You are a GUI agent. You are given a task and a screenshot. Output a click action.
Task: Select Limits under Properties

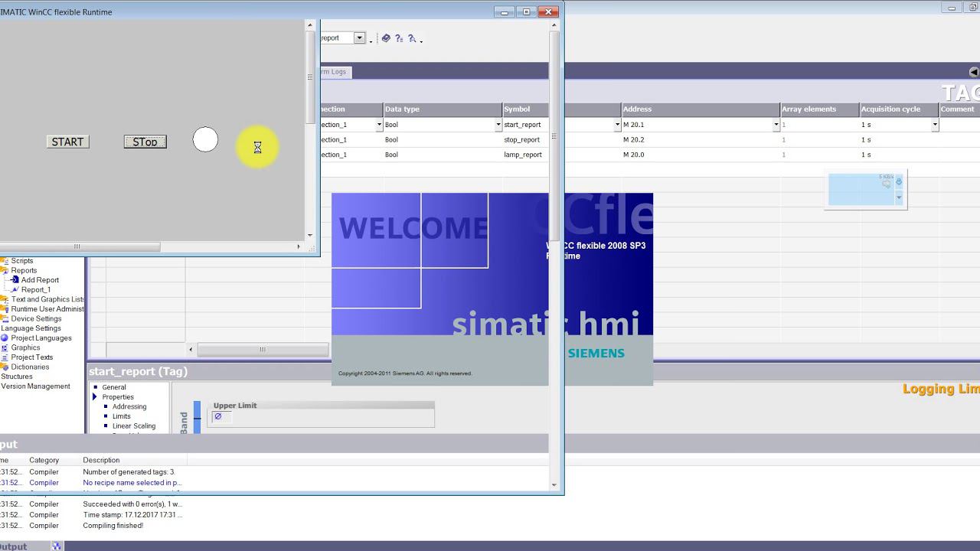[x=122, y=416]
